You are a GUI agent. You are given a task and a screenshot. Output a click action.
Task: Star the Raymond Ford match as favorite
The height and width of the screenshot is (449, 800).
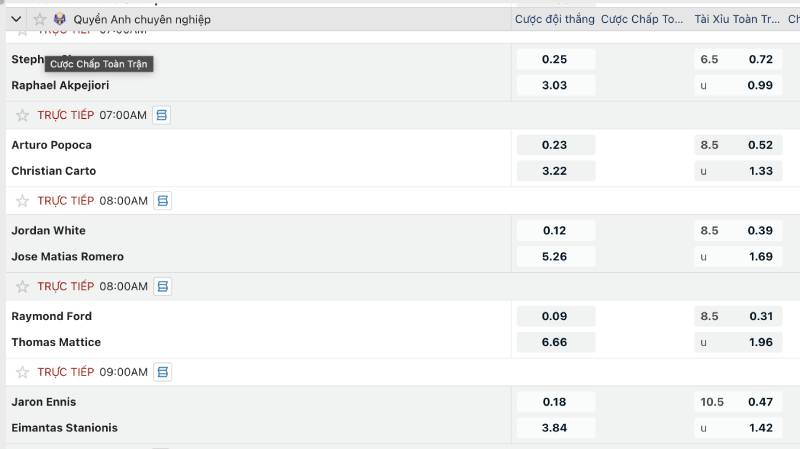[x=23, y=287]
